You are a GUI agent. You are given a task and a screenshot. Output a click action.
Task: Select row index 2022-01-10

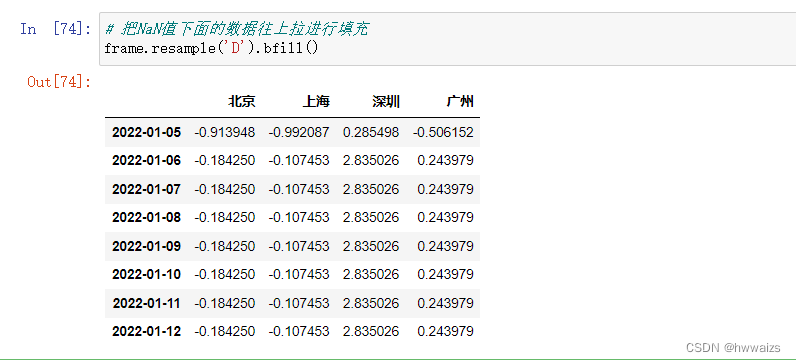(146, 275)
